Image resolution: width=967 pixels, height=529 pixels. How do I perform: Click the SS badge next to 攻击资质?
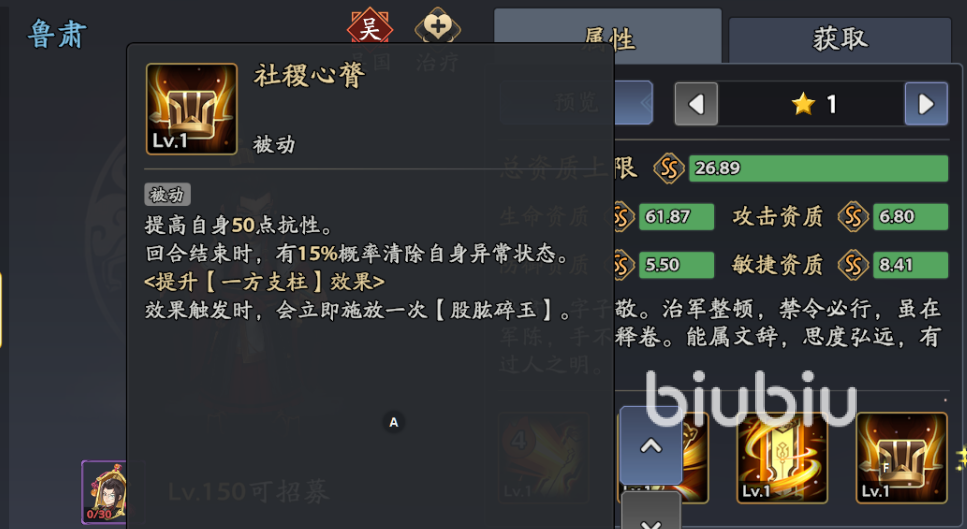click(854, 216)
